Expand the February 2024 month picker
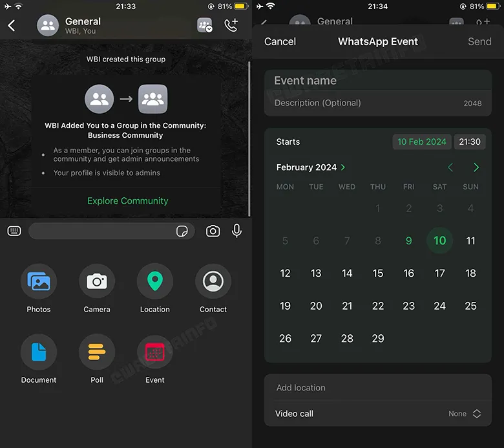 pos(311,167)
